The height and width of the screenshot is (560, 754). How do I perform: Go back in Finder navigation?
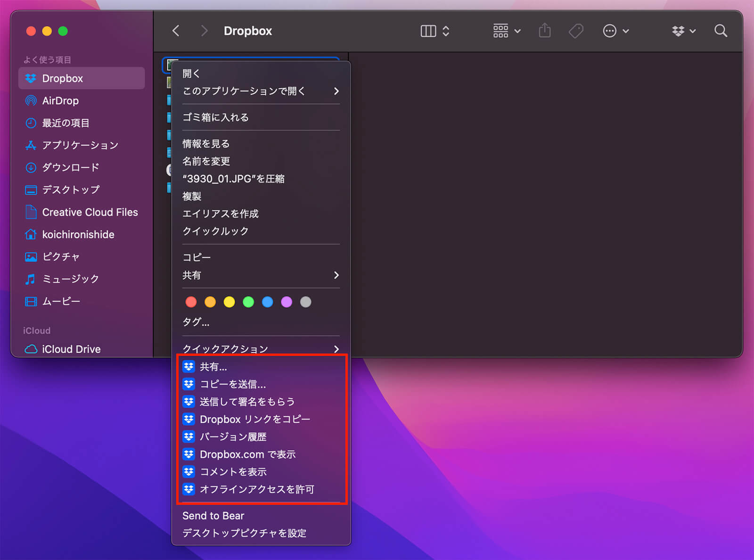click(x=176, y=31)
